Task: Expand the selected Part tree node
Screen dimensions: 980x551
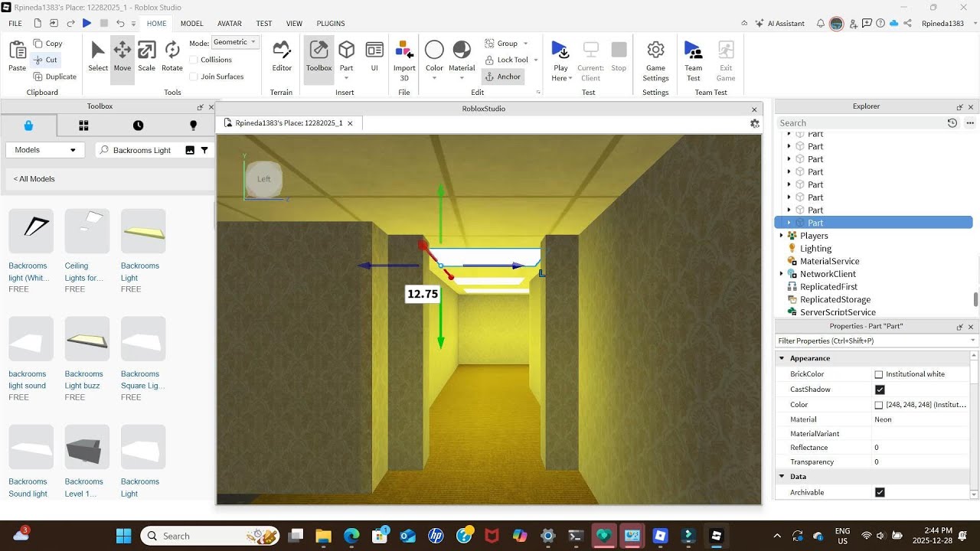Action: 789,223
